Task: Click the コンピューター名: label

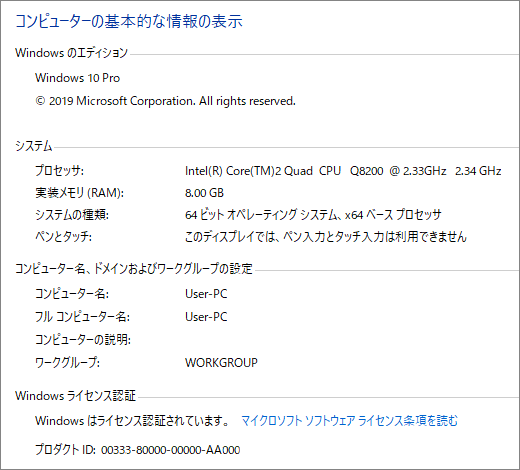Action: [x=72, y=294]
